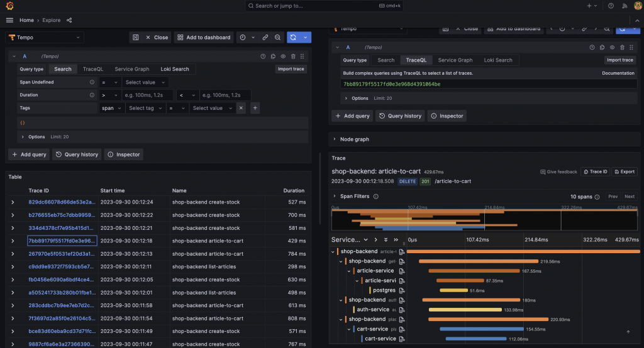Viewport: 644px width, 348px height.
Task: Click drag handle icon of left query A
Action: pyautogui.click(x=303, y=57)
